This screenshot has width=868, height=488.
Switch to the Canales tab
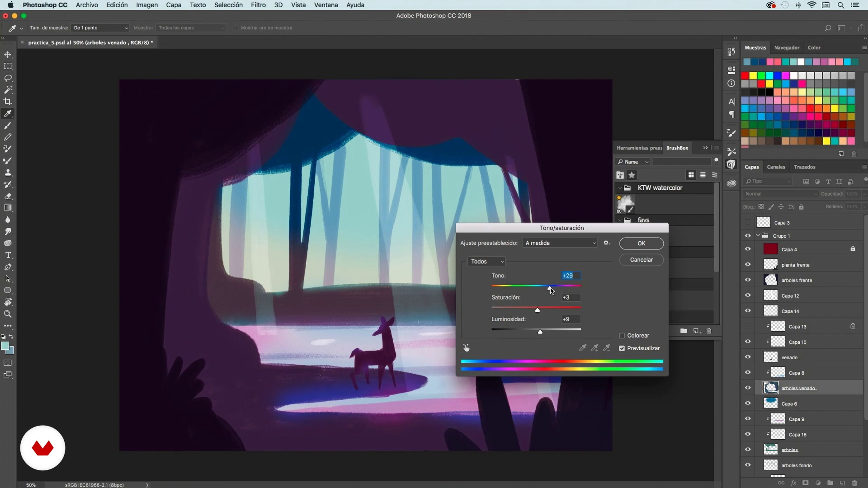776,167
